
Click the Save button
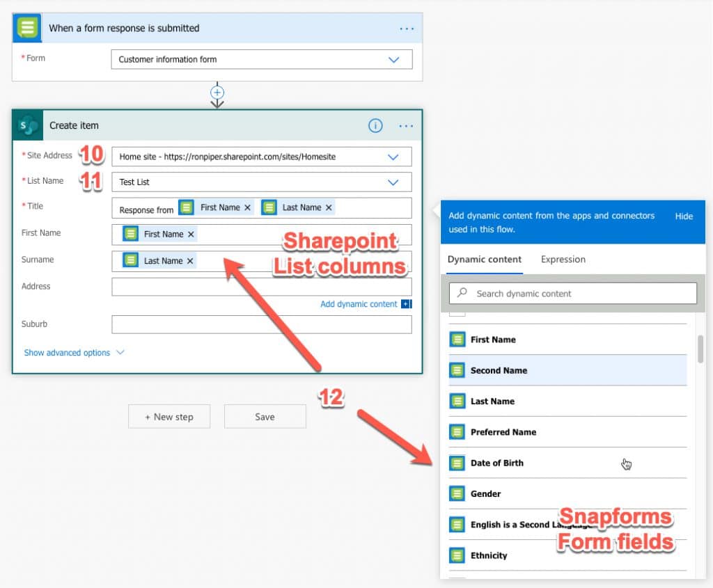265,416
